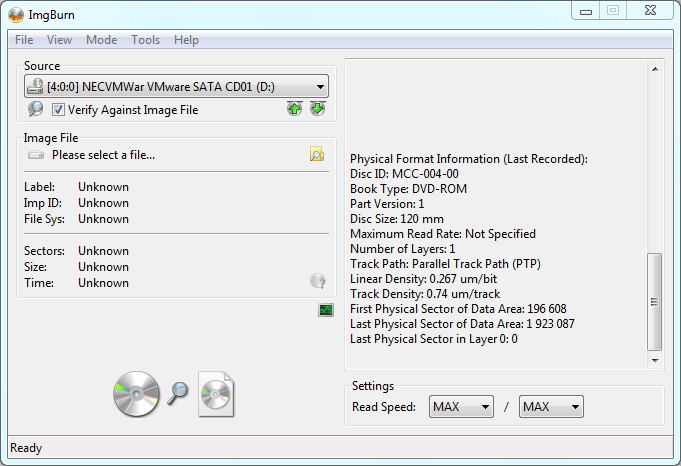Click 'Linear Density: 0.267 um/bit' line
Screen dimensions: 681x466
click(x=423, y=279)
